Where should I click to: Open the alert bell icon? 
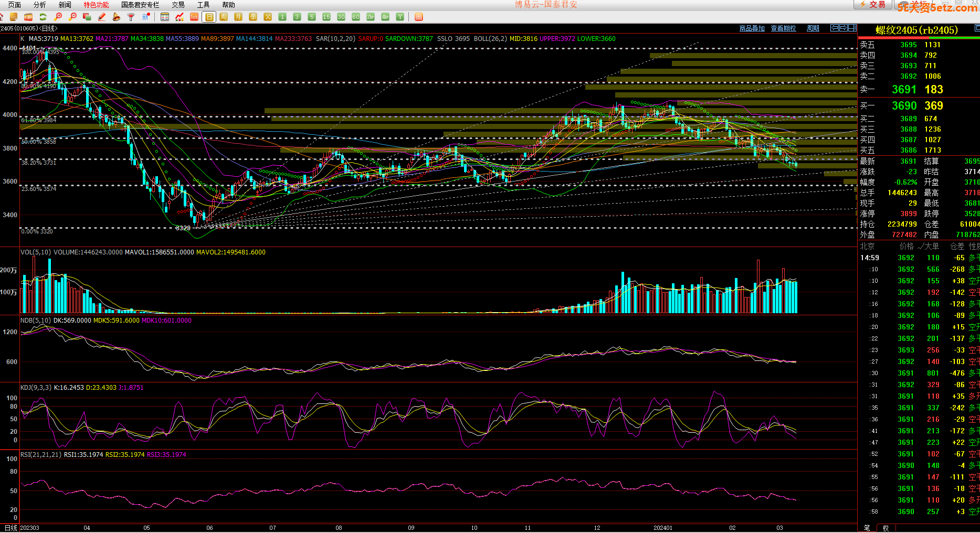117,17
